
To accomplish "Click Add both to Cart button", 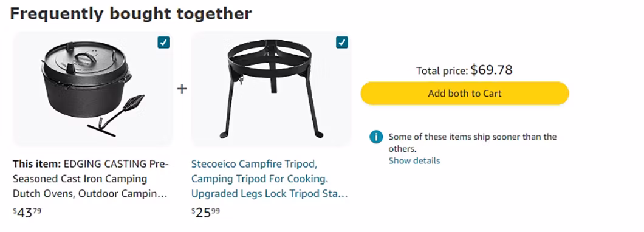I will point(465,93).
